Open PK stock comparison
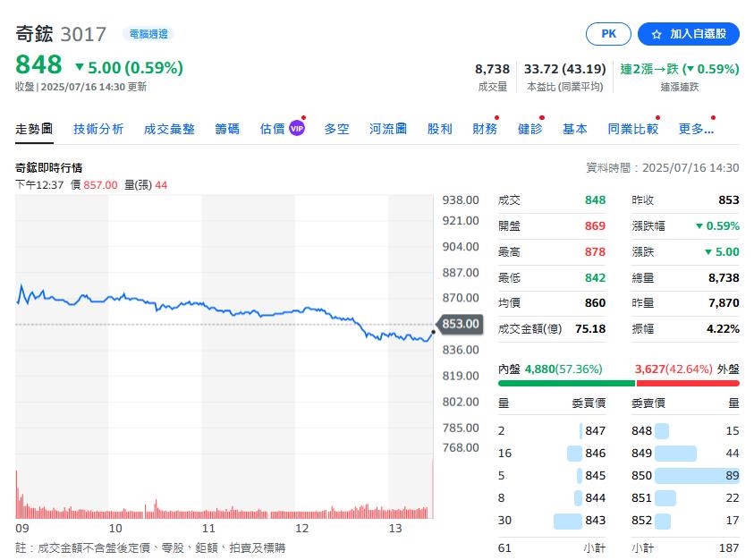Image resolution: width=754 pixels, height=560 pixels. [608, 34]
